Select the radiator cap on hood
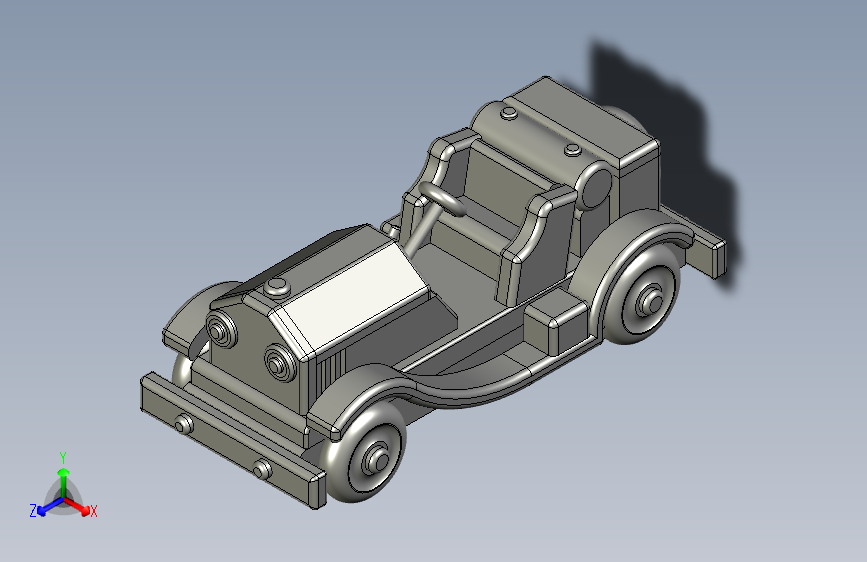 point(276,288)
